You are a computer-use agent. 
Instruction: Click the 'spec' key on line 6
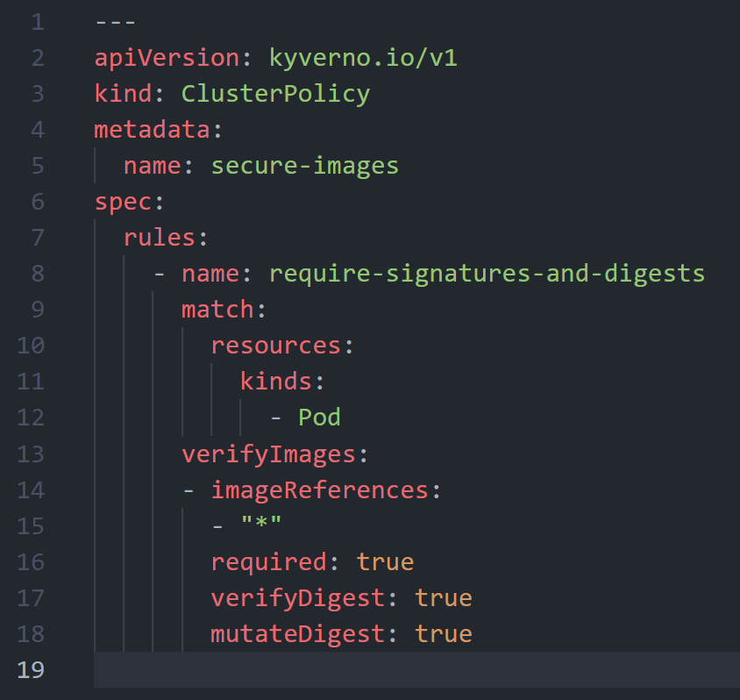(123, 203)
